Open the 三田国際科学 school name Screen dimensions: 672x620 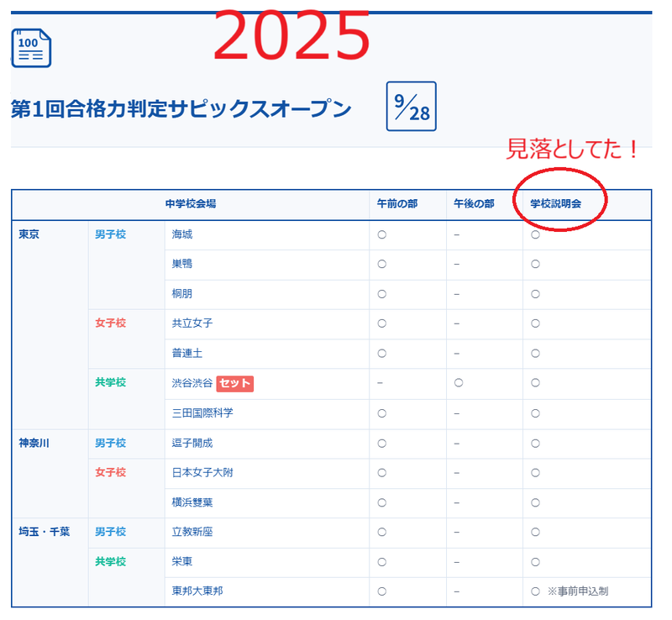pos(202,413)
